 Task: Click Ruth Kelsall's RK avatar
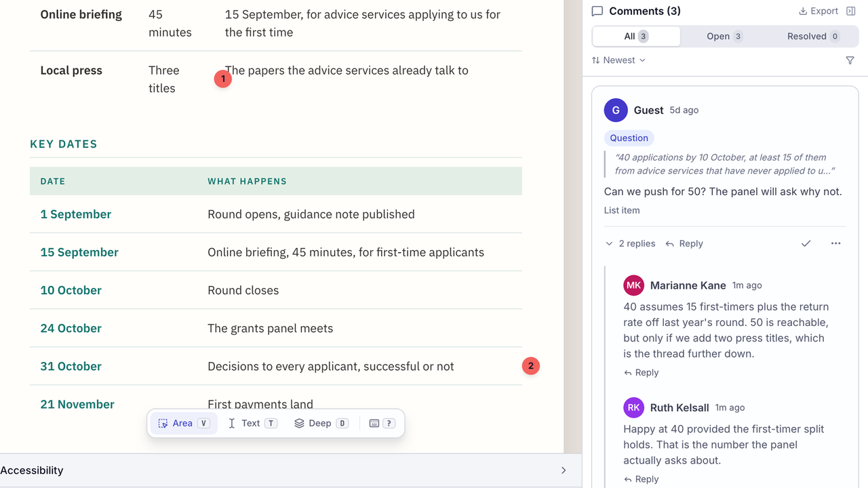click(633, 407)
